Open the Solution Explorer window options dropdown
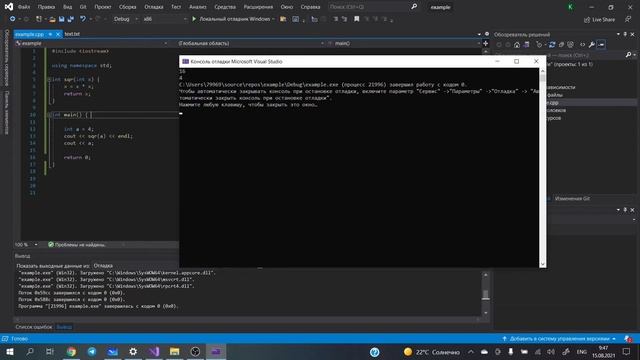 click(x=618, y=34)
